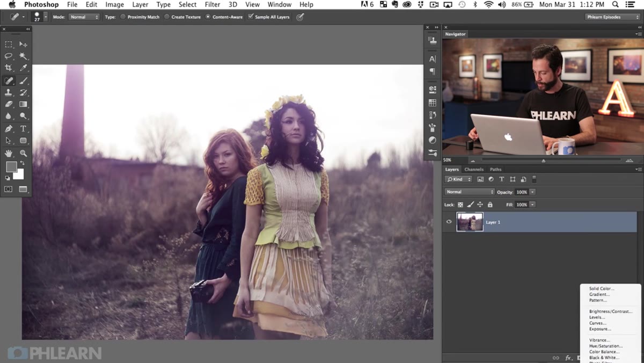
Task: Open the Filter menu
Action: point(213,4)
